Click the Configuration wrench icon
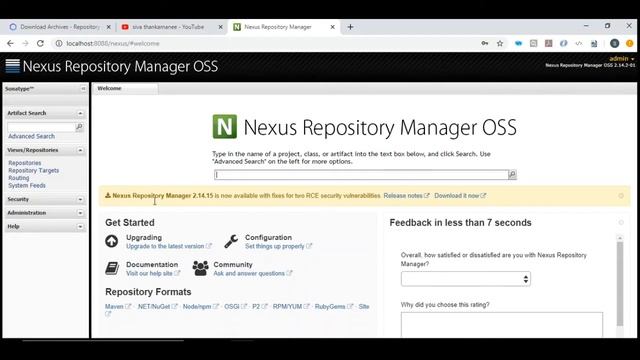This screenshot has width=640, height=360. click(231, 241)
